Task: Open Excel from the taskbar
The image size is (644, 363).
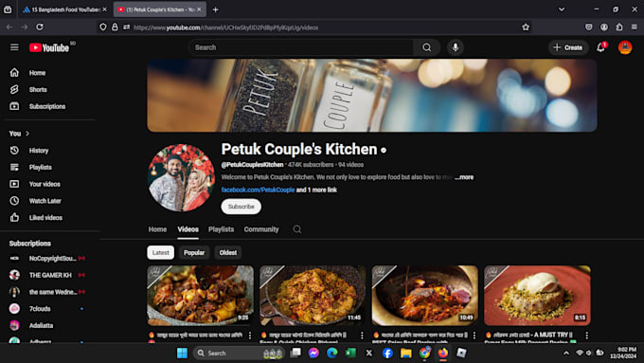Action: [x=350, y=354]
